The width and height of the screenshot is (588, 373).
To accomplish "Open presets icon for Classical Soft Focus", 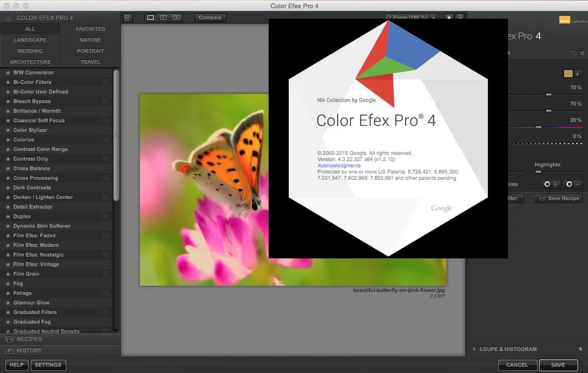I will (x=106, y=121).
